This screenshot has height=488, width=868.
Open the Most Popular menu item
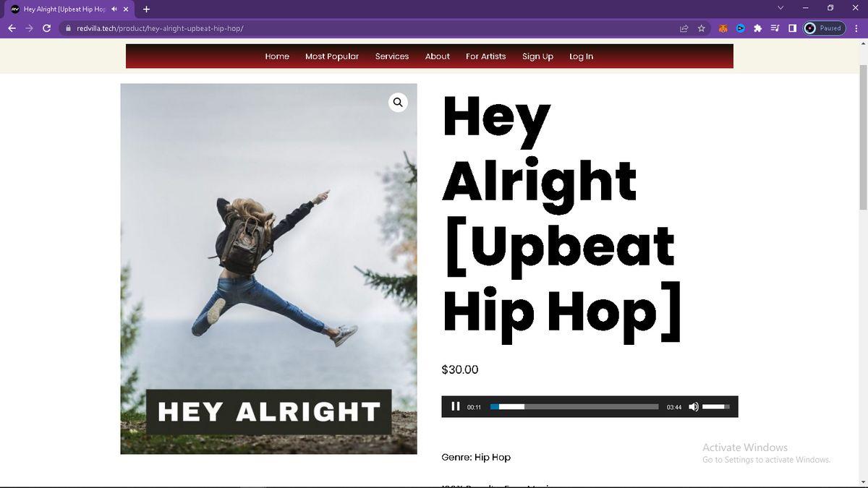(332, 56)
